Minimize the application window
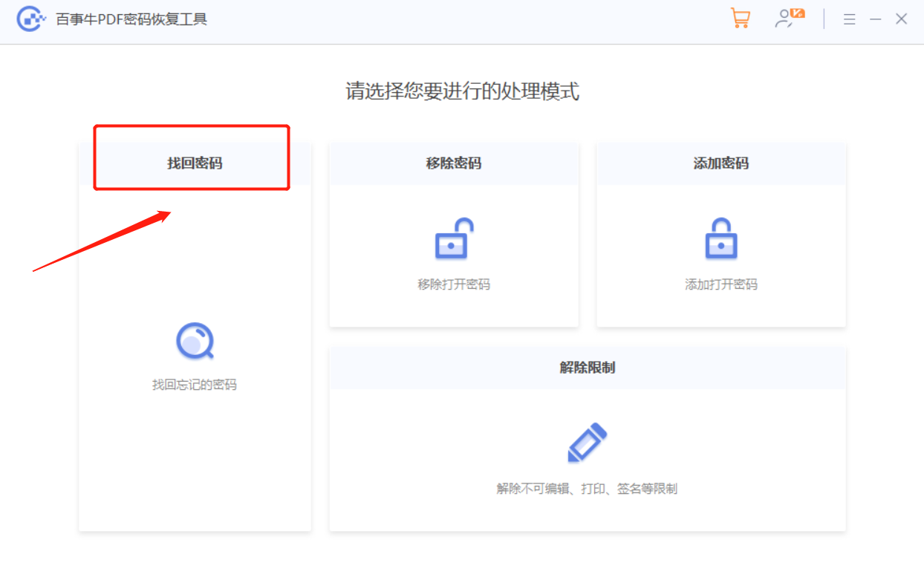 876,19
